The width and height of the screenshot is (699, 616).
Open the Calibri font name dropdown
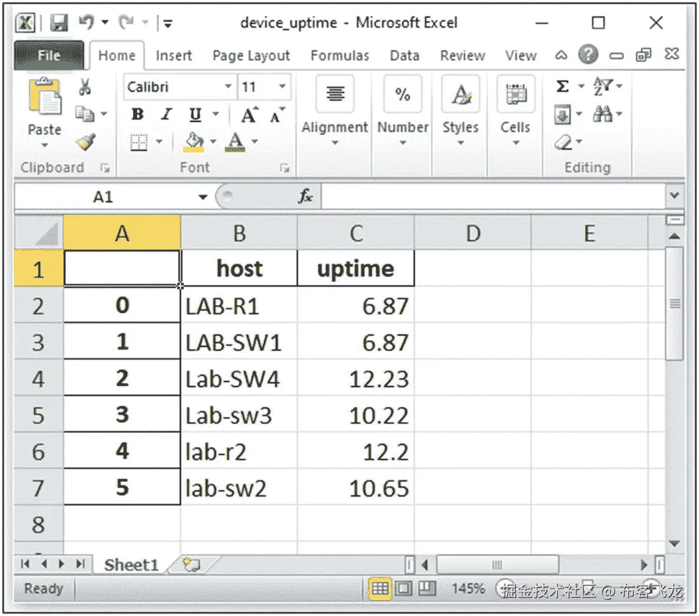point(228,86)
